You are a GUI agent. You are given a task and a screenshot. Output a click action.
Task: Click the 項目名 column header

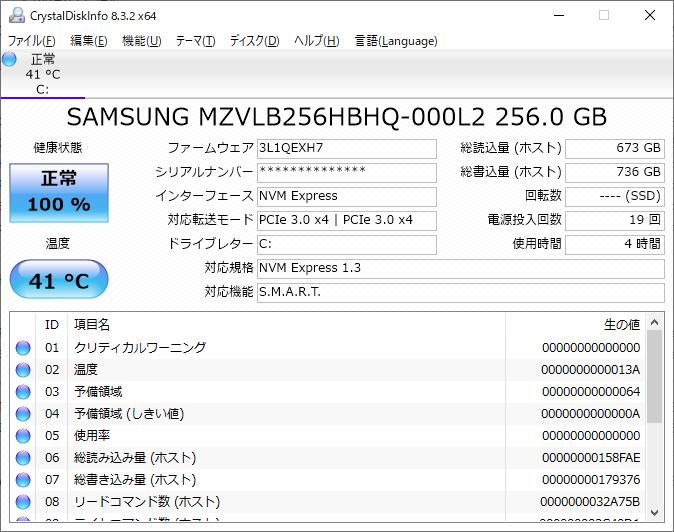tap(286, 324)
